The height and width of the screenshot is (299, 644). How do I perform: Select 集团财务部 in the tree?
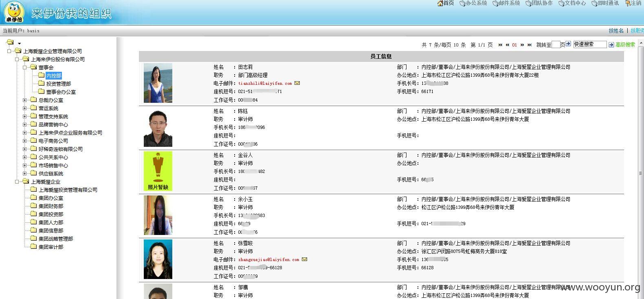pyautogui.click(x=51, y=206)
